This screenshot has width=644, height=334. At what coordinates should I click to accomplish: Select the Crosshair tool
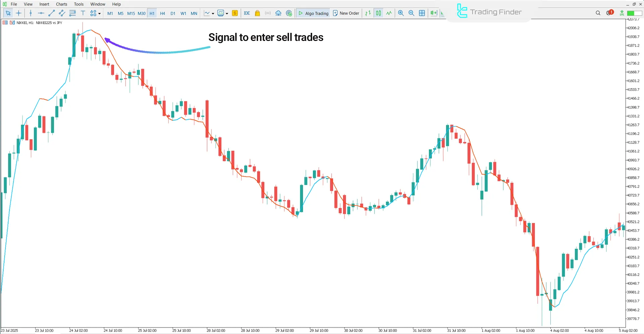coord(18,13)
